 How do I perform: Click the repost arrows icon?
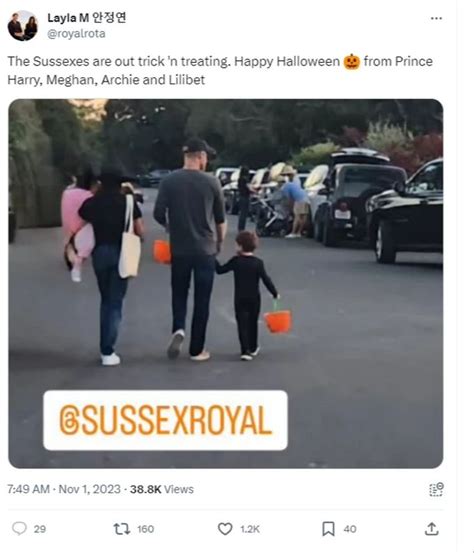(x=122, y=529)
